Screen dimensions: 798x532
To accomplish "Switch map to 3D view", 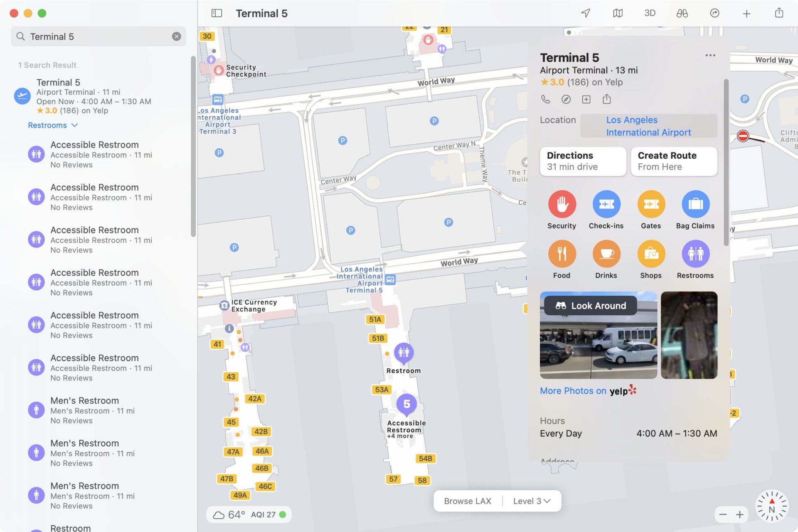I will tap(650, 13).
